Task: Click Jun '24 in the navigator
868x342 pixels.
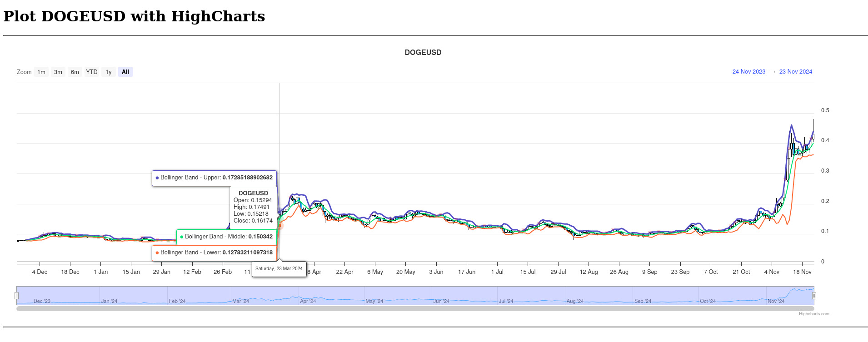Action: point(441,301)
